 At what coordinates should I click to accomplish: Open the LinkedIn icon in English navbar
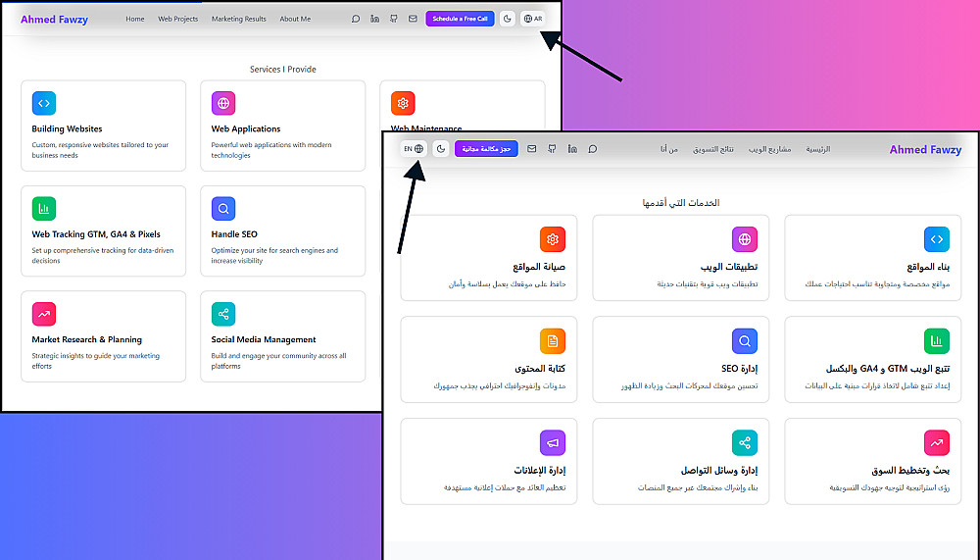tap(375, 19)
